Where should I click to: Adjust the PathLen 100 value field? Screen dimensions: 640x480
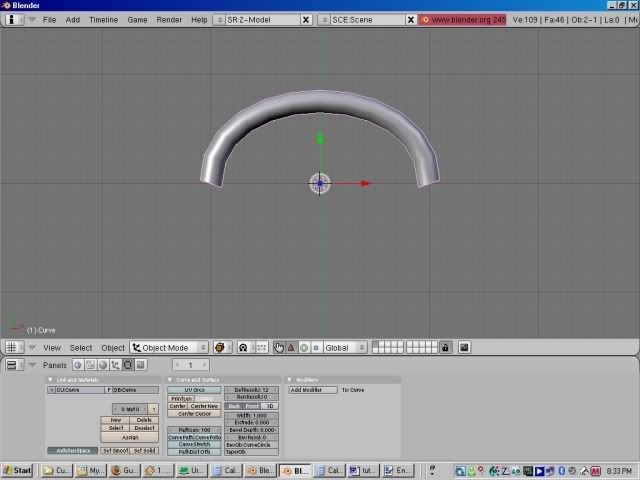[194, 430]
